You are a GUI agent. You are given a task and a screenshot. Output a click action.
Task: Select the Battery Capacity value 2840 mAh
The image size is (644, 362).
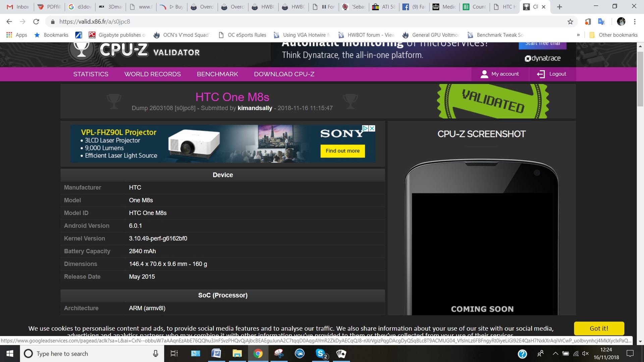tap(142, 251)
